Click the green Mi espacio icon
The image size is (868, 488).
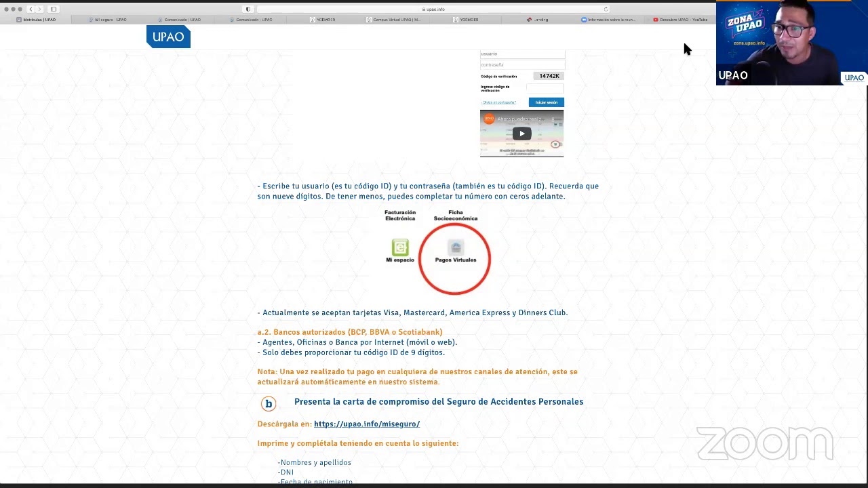pos(400,247)
